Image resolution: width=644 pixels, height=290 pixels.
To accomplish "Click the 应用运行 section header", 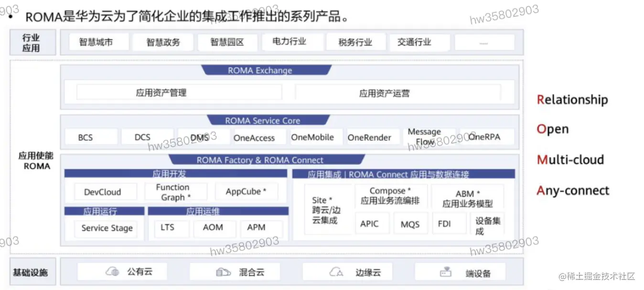I will pyautogui.click(x=104, y=211).
